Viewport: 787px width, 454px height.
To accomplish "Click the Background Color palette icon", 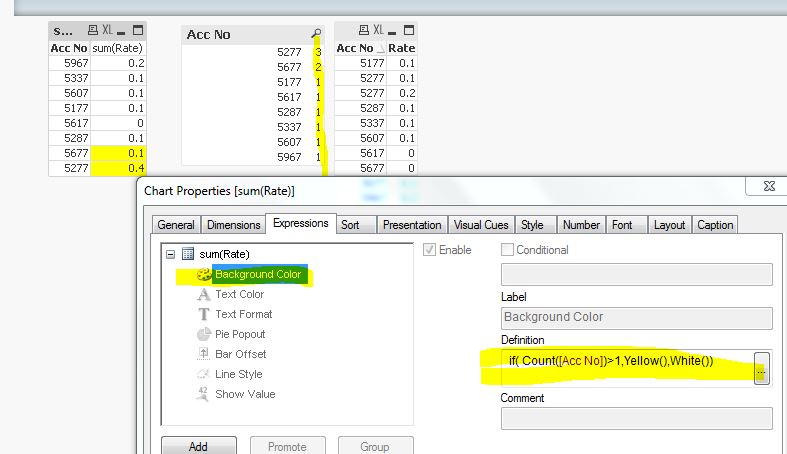I will pos(204,274).
